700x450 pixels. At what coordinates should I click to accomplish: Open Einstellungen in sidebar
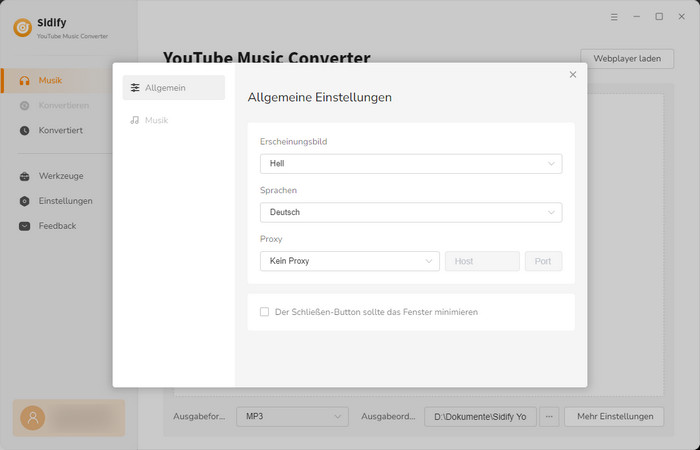[57, 201]
